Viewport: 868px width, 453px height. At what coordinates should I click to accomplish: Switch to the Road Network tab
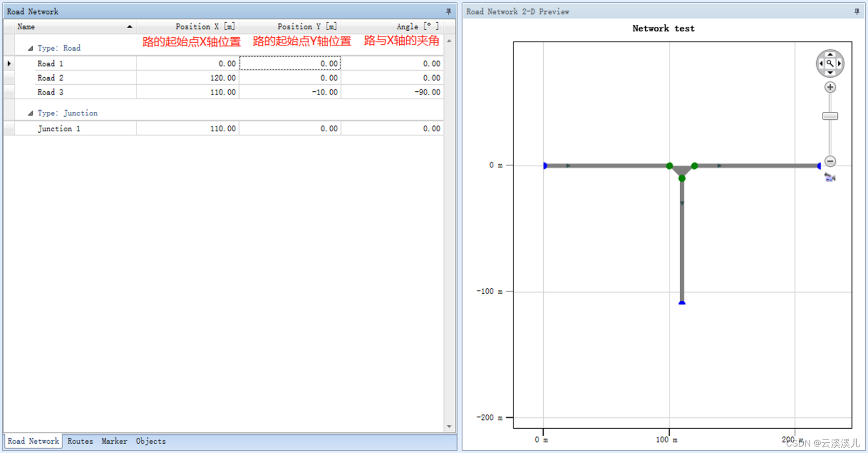33,441
